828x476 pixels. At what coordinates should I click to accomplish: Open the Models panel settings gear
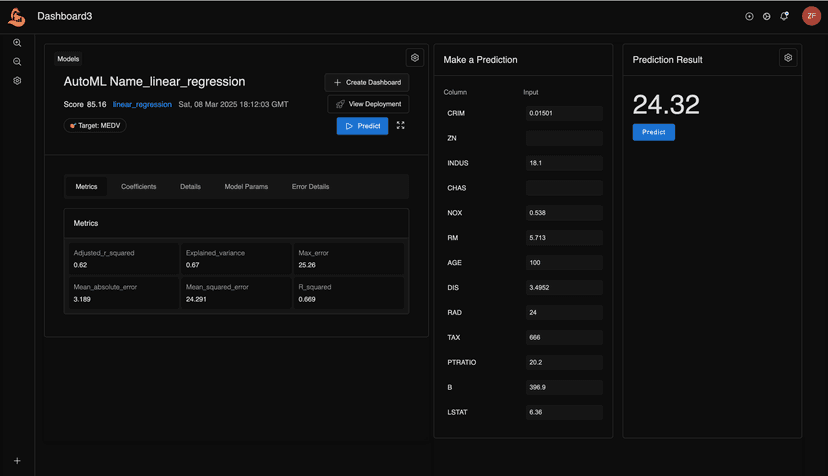[415, 58]
